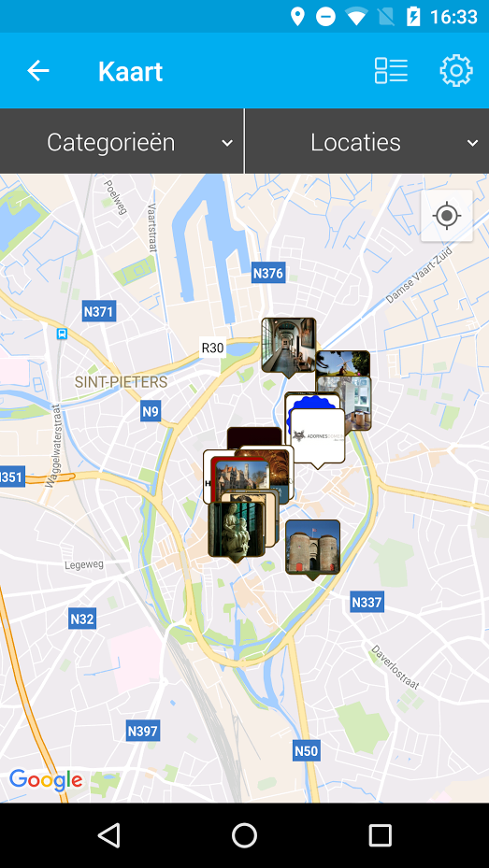
Task: Tap the N376 road badge
Action: (268, 272)
